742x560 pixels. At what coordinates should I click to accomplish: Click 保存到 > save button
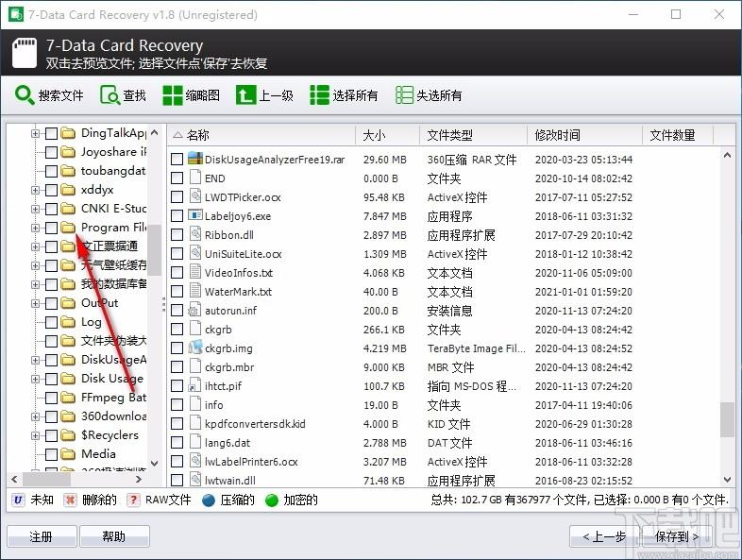coord(677,536)
